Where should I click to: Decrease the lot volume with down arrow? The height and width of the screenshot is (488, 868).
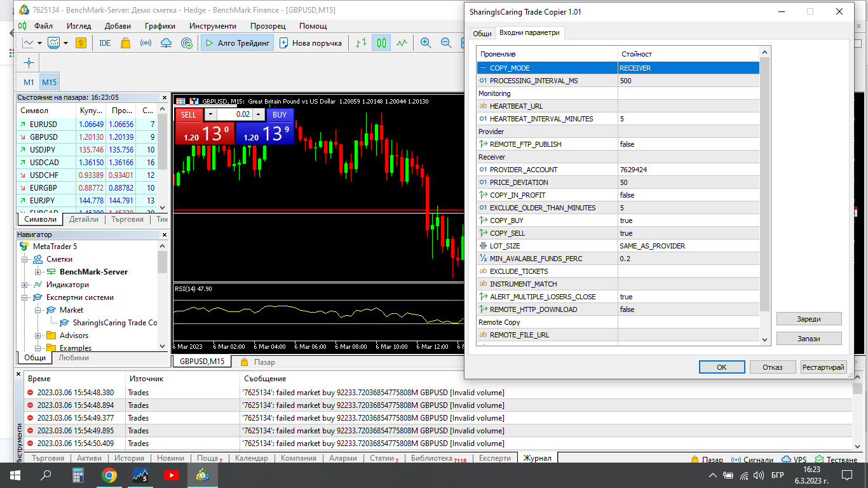click(210, 115)
